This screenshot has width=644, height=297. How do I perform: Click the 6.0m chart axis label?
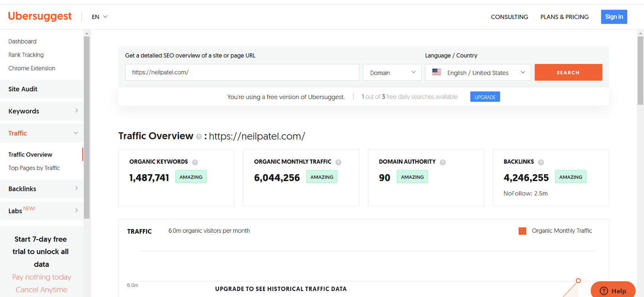[133, 285]
